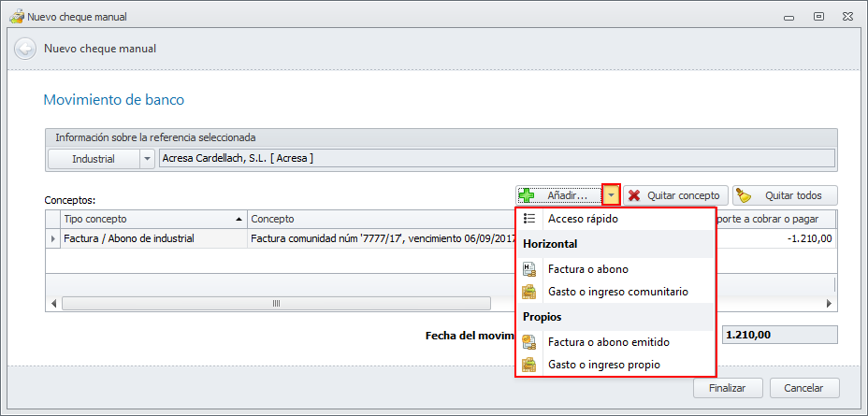
Task: Click the row indicator arrow of first concept
Action: (53, 239)
